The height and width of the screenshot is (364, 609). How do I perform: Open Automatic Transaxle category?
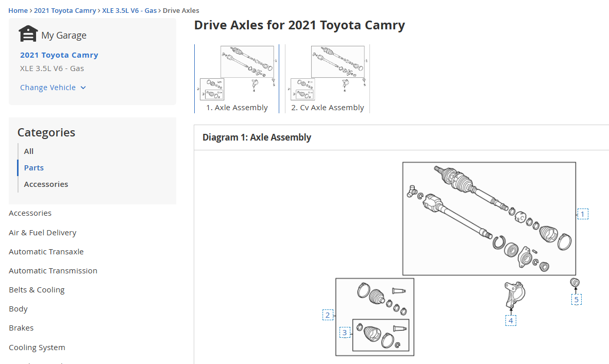coord(46,251)
